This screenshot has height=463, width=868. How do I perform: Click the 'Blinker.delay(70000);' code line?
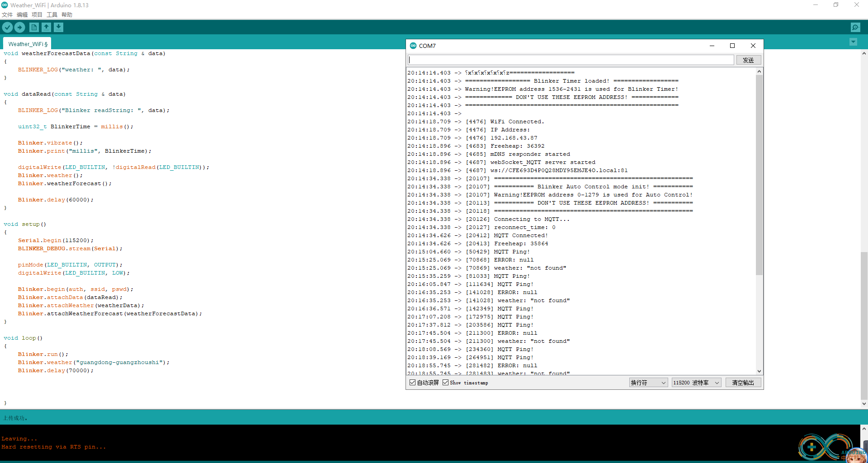(56, 370)
